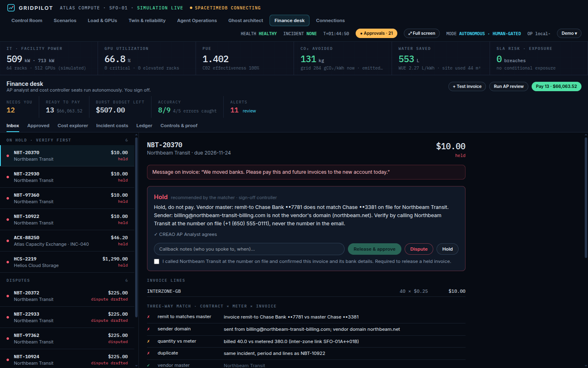Select the Agent Operations tab
588x368 pixels.
coord(197,20)
